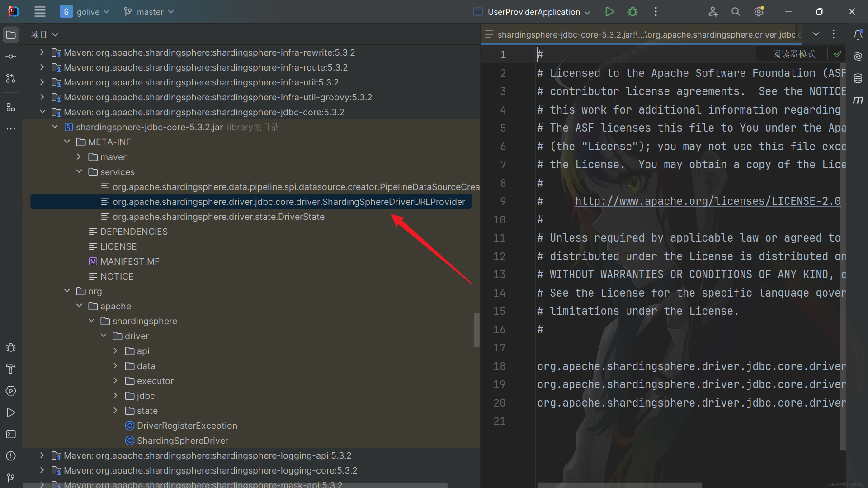Open master branch dropdown

(149, 12)
